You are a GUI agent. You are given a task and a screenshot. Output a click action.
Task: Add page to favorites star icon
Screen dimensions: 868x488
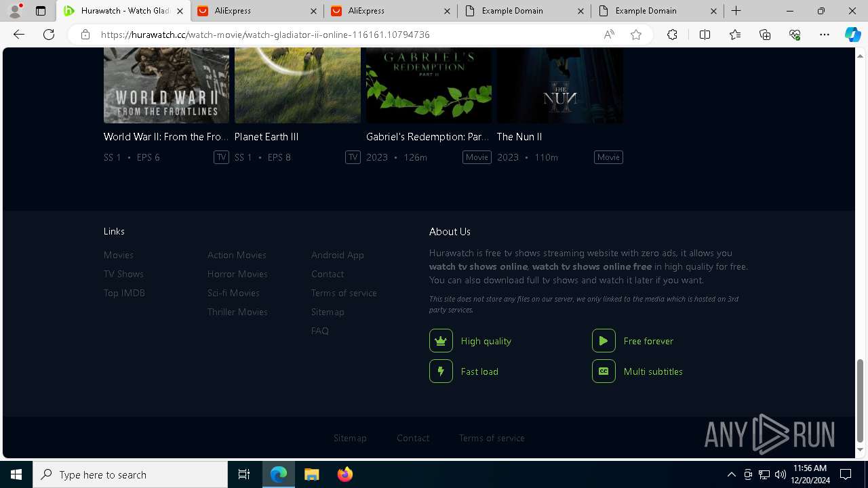click(x=636, y=35)
